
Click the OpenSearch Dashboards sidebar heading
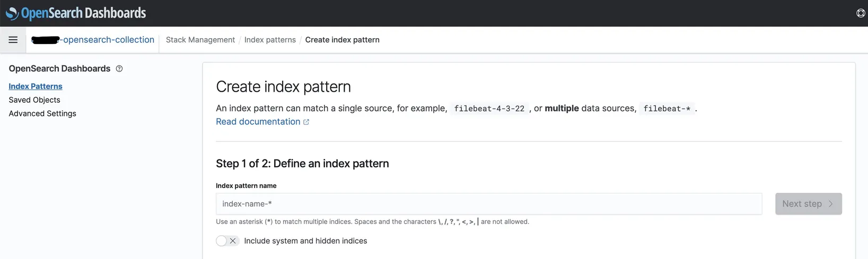[59, 69]
